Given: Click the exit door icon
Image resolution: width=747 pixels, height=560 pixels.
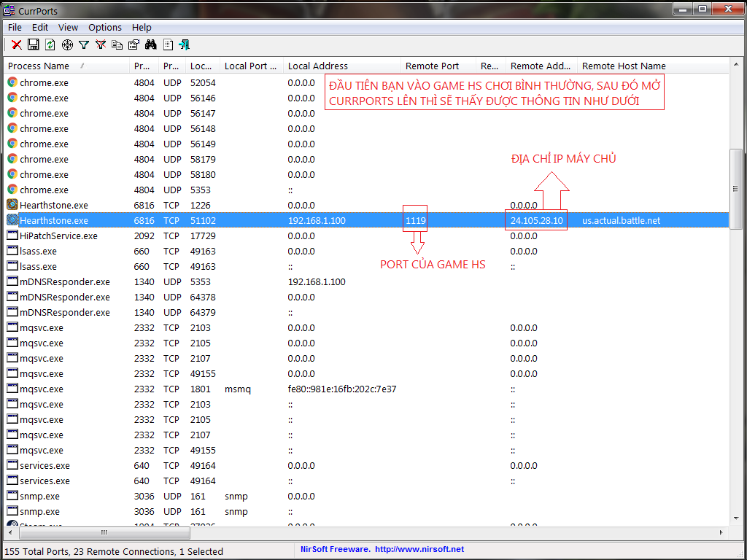Looking at the screenshot, I should tap(185, 45).
